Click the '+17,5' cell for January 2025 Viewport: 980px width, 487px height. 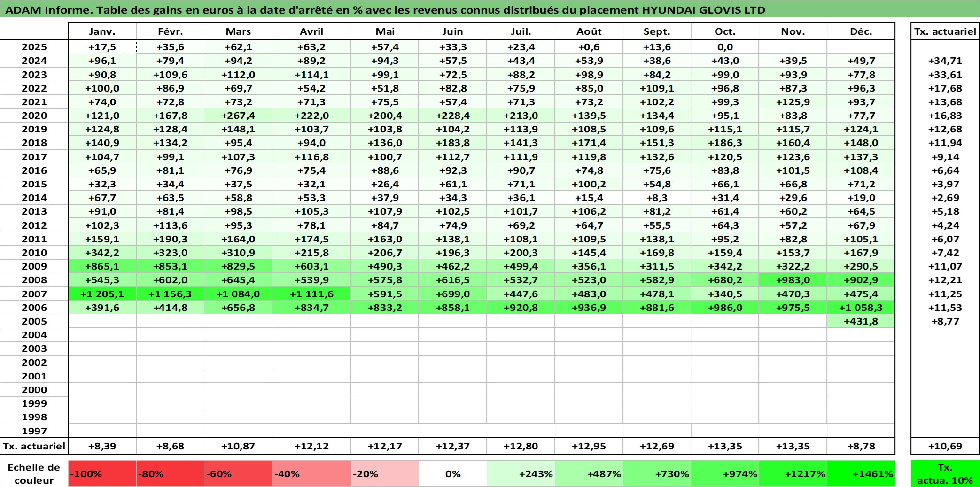tap(102, 47)
